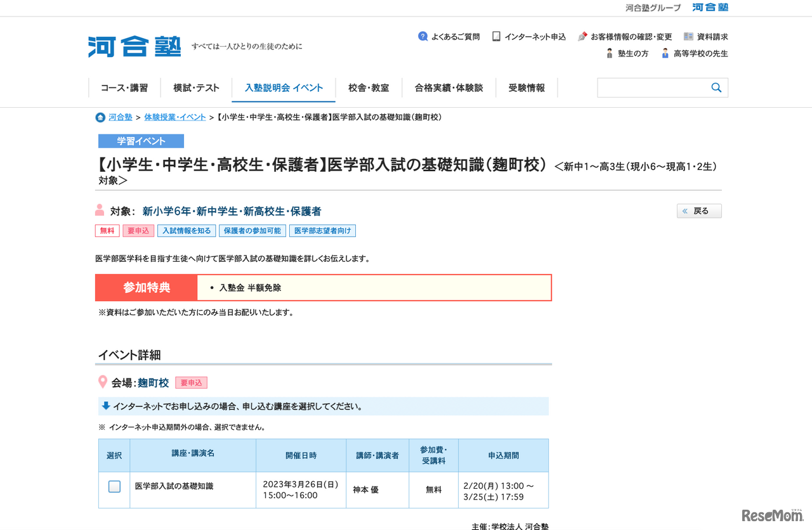Click the 体験授業・イベント breadcrumb link
812x530 pixels.
[175, 117]
